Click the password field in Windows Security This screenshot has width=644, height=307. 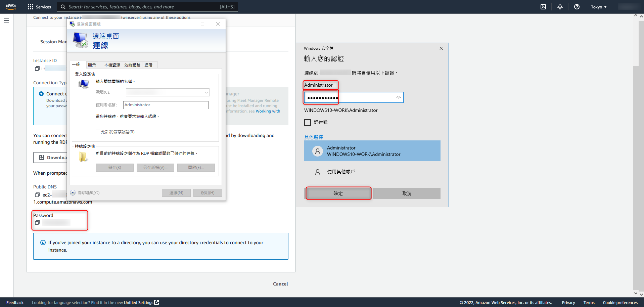click(354, 98)
